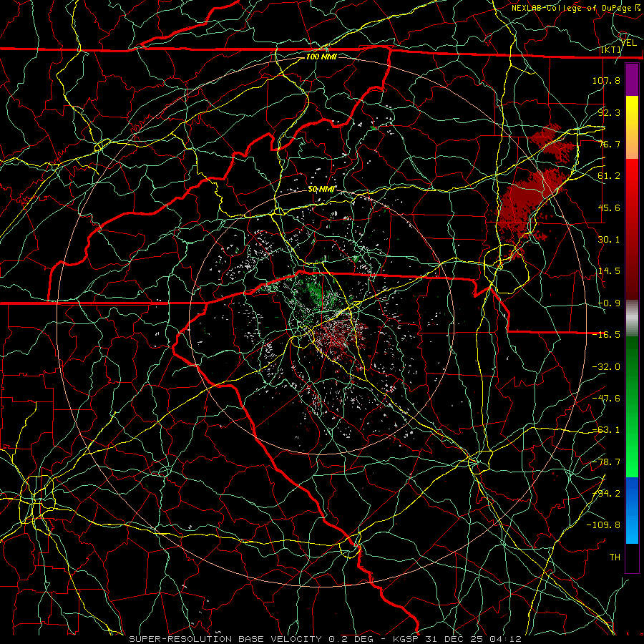Click the 107.8 legend value

point(606,80)
